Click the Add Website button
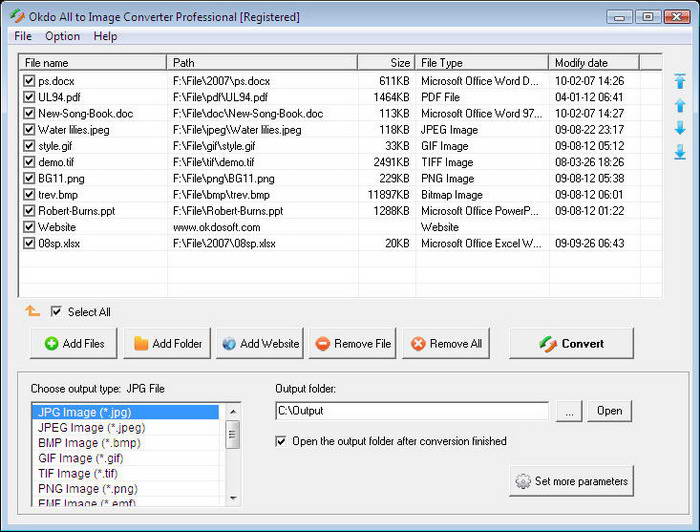This screenshot has height=532, width=700. click(x=260, y=343)
